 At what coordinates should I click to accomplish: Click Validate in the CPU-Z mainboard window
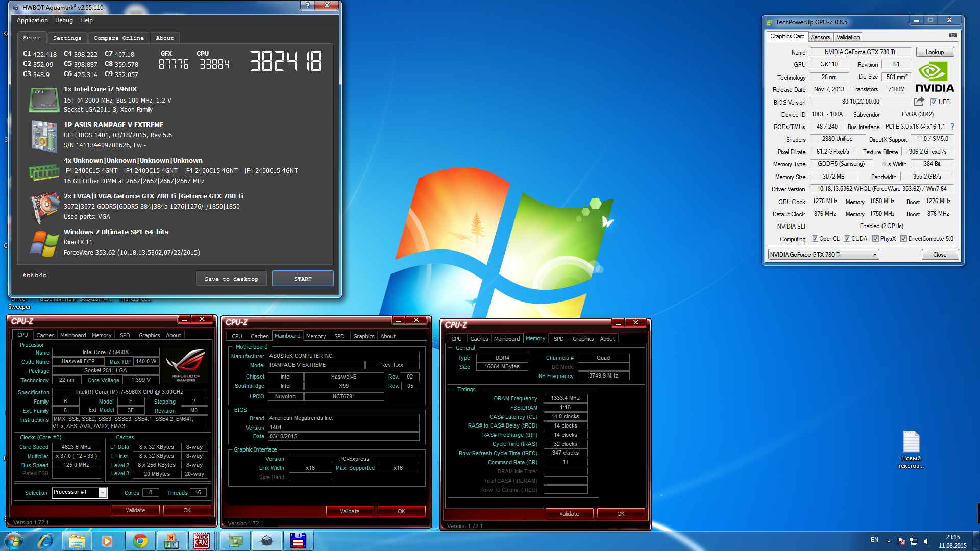350,511
